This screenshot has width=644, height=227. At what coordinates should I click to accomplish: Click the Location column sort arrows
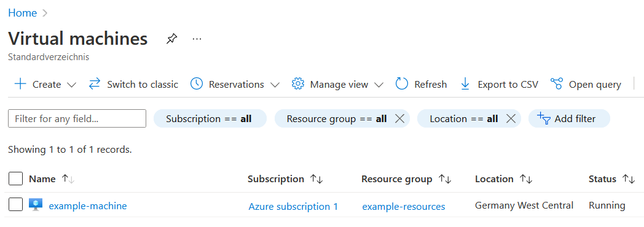click(526, 179)
